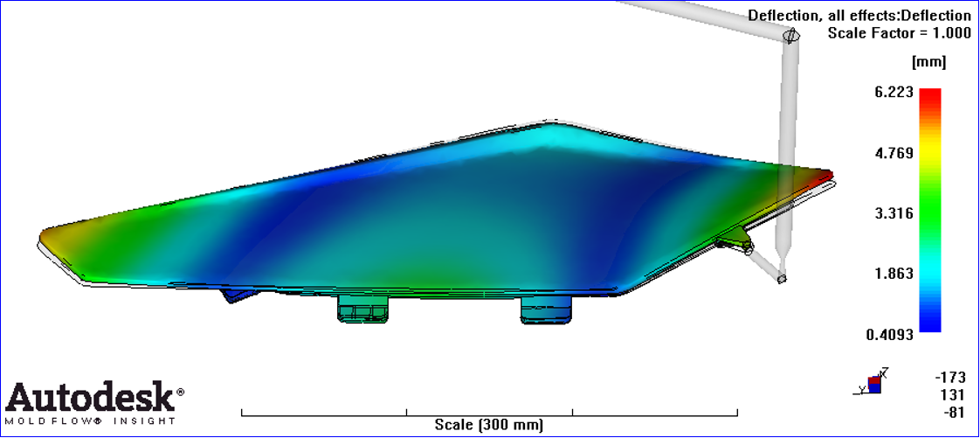Click the rotation value 131
Image resolution: width=980 pixels, height=438 pixels.
pos(953,394)
